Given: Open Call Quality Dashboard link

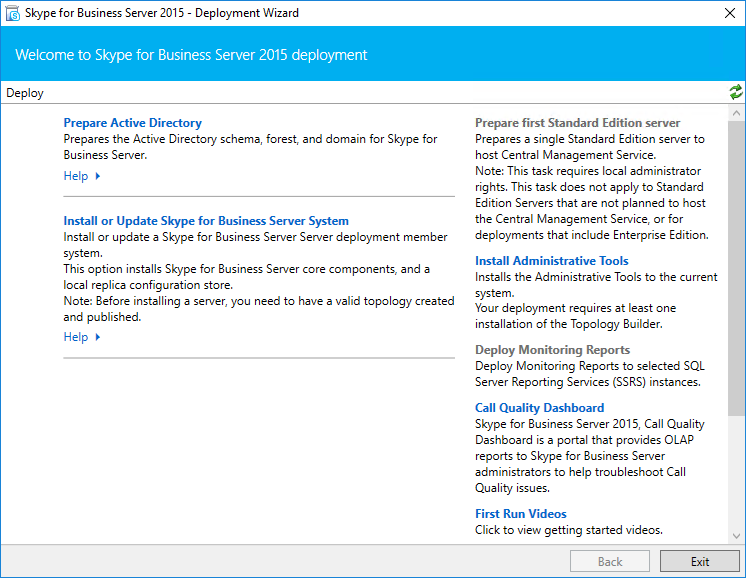Looking at the screenshot, I should tap(539, 408).
